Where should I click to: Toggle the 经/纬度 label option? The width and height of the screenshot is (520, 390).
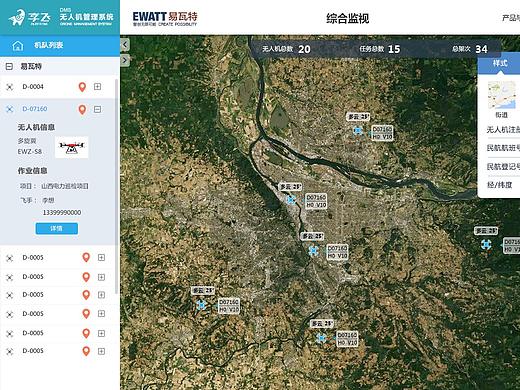(x=499, y=184)
